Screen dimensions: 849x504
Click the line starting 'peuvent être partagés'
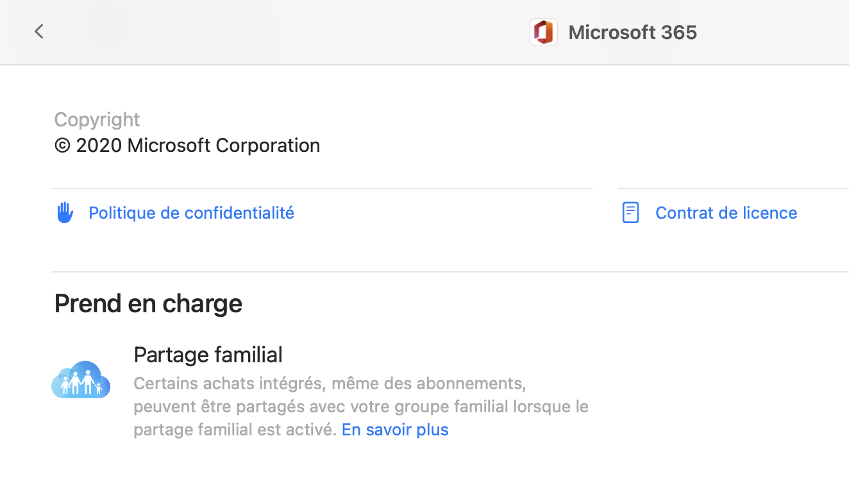pyautogui.click(x=360, y=407)
